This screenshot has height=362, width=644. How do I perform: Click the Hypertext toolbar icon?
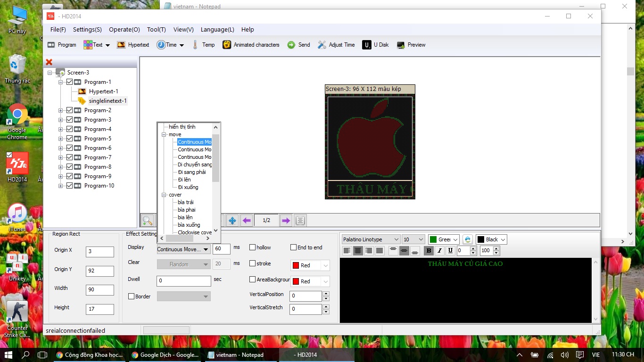121,45
